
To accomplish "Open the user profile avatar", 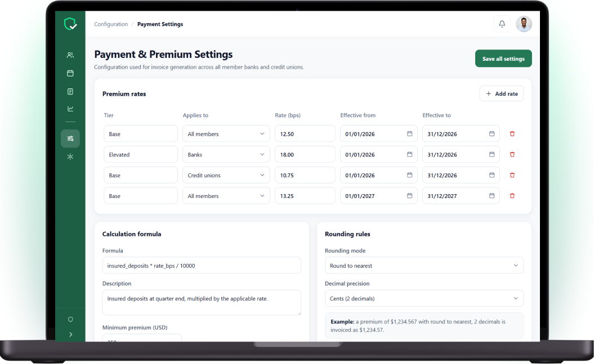I will point(524,24).
